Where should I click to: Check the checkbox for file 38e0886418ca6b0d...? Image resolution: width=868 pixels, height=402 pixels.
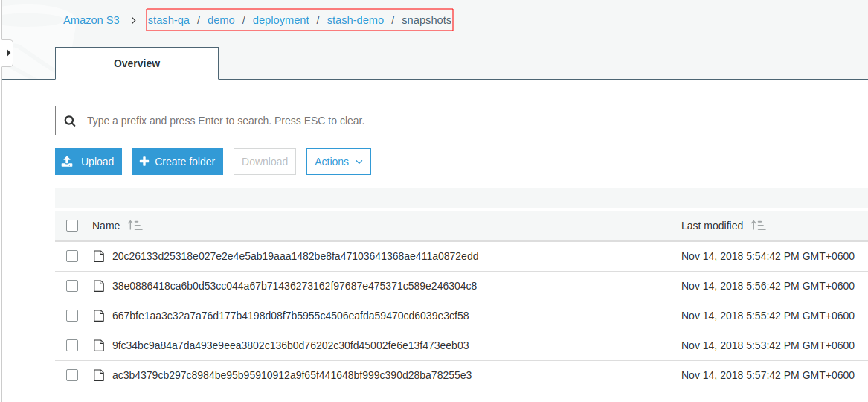coord(72,286)
